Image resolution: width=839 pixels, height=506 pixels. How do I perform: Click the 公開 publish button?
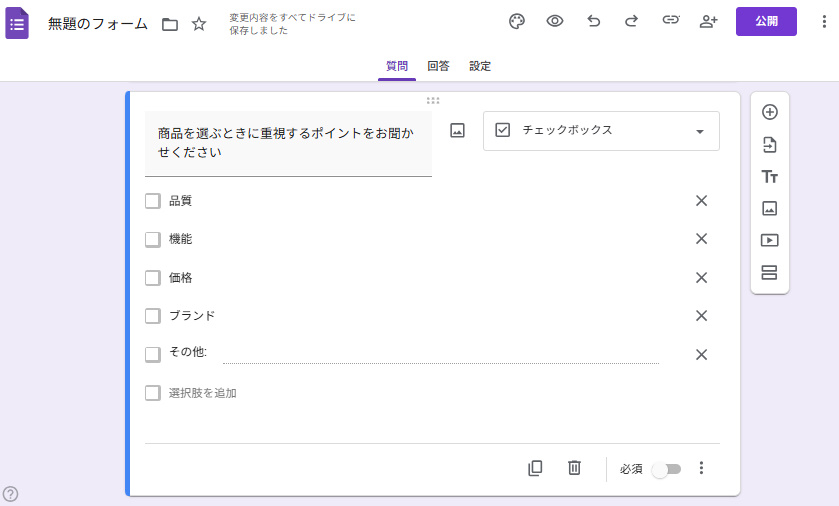[766, 22]
